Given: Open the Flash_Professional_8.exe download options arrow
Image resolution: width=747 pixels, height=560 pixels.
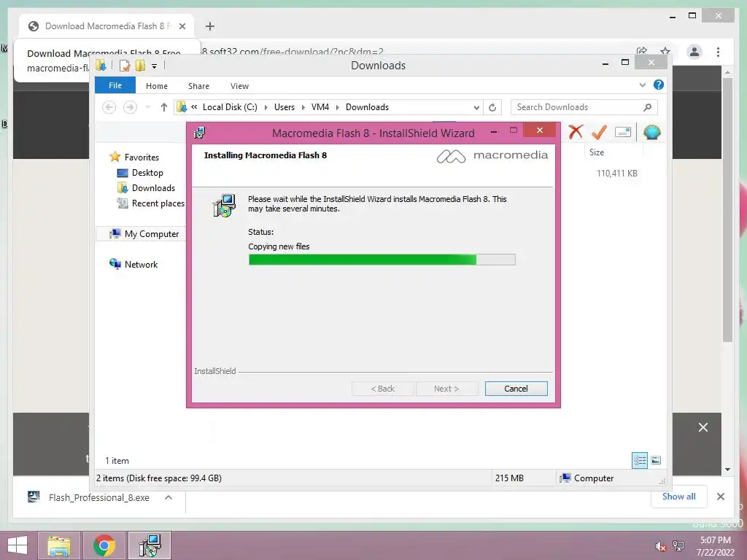Looking at the screenshot, I should pyautogui.click(x=169, y=497).
